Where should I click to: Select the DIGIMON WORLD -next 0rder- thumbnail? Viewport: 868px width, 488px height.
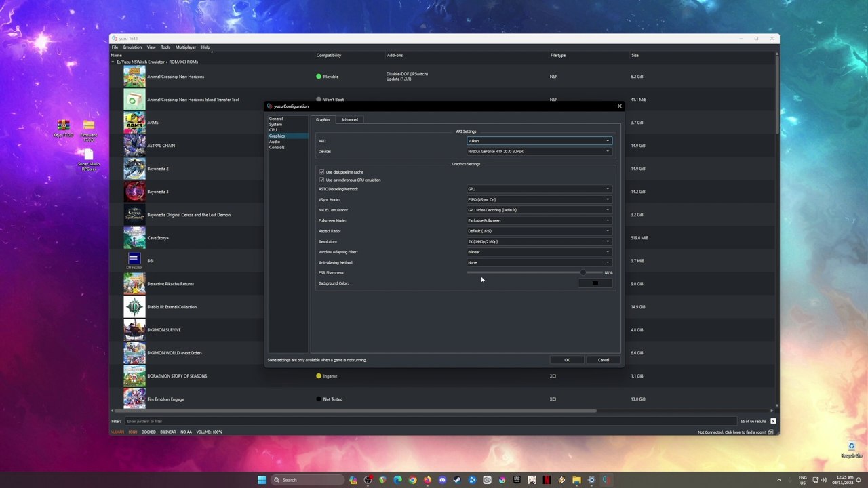[134, 353]
